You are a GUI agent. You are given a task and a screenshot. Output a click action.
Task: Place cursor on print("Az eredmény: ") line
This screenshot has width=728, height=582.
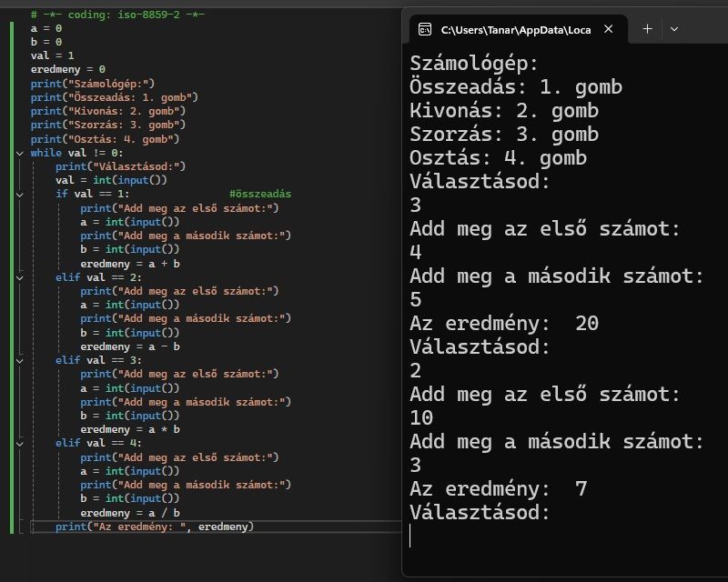pos(154,527)
